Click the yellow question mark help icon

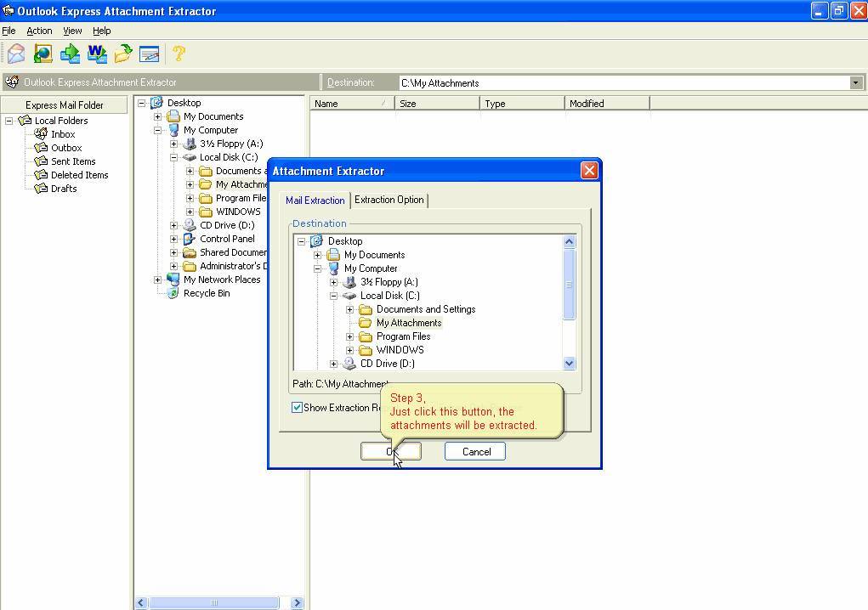(x=179, y=54)
